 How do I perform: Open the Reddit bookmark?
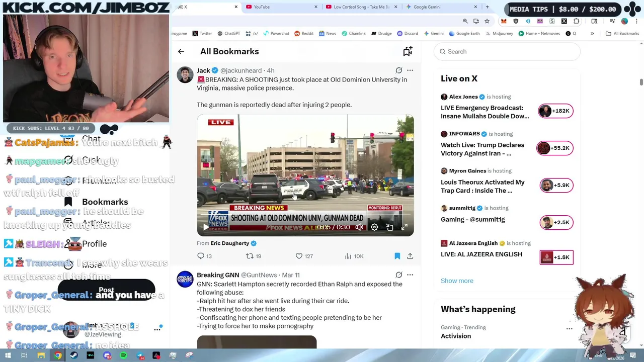coord(304,34)
